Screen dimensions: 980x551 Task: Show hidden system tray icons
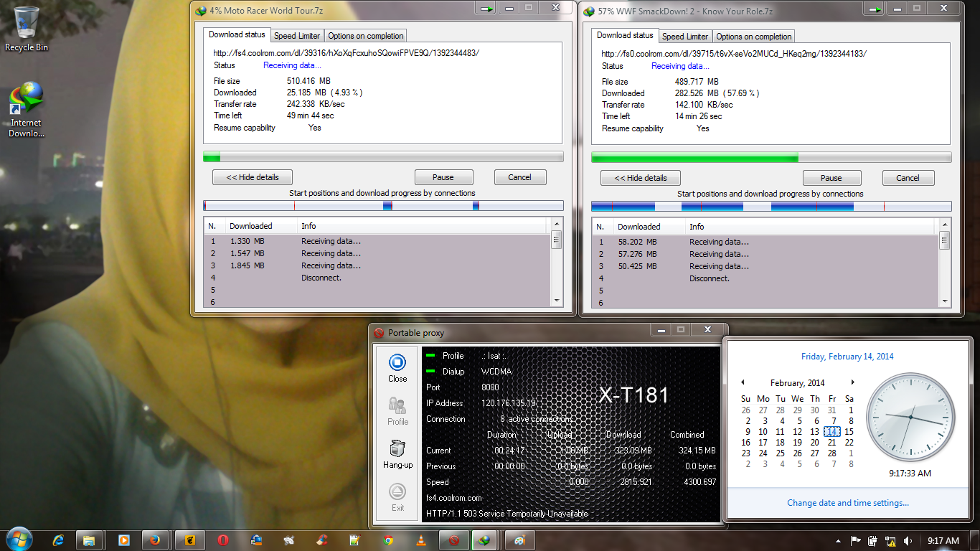(839, 541)
